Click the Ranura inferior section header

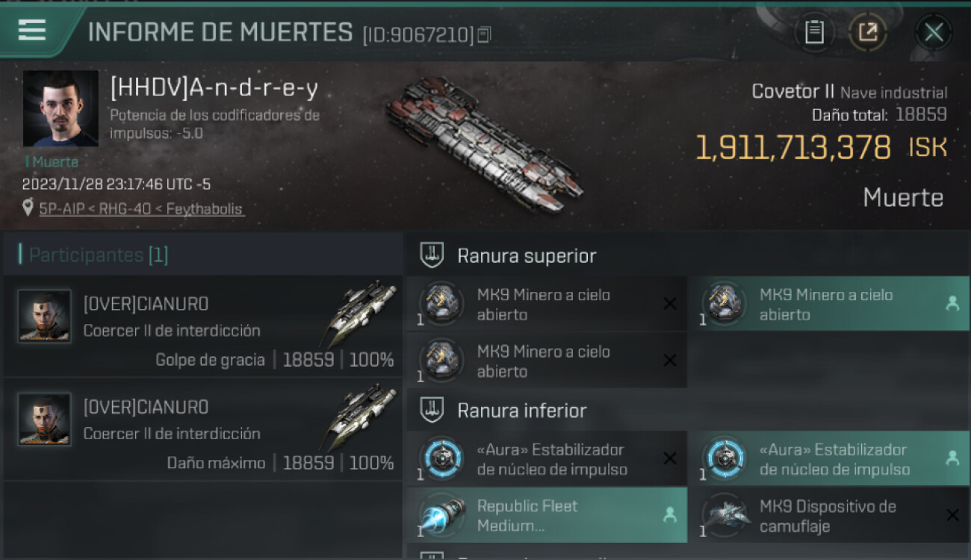pos(521,411)
